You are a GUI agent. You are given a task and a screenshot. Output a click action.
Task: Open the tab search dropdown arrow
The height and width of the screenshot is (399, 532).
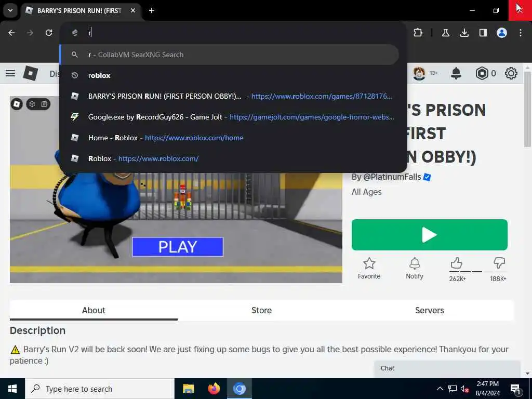pos(10,10)
